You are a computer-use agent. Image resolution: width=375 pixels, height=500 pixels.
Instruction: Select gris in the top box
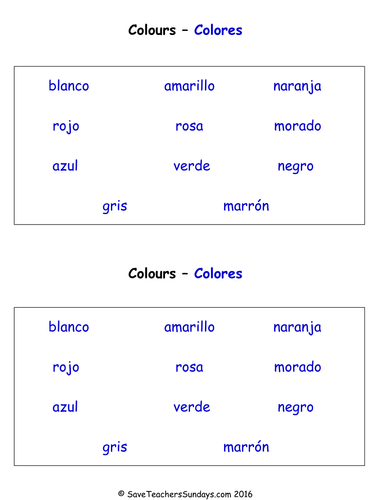pos(115,207)
